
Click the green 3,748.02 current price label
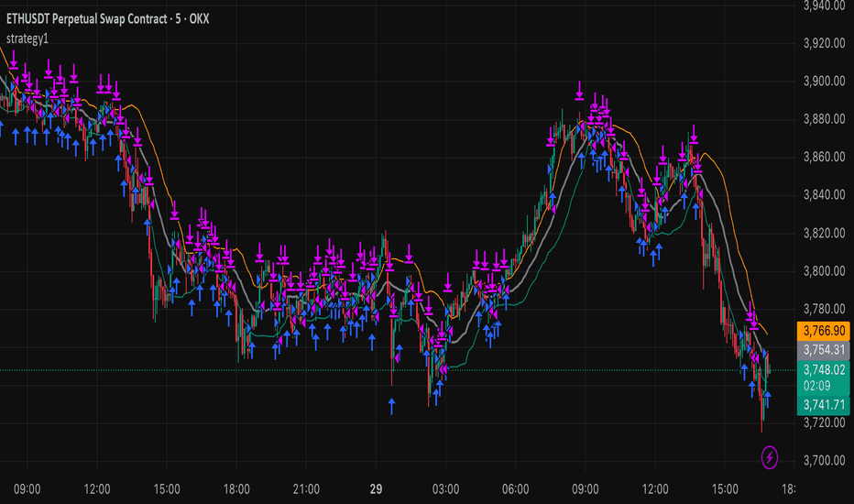click(x=824, y=370)
